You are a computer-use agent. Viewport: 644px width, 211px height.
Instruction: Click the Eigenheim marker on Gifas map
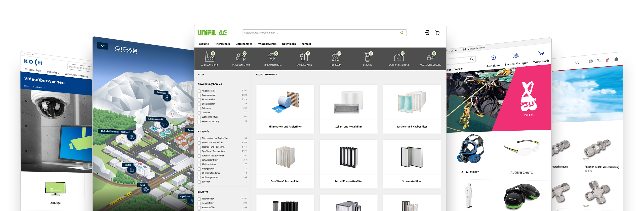pos(191,201)
